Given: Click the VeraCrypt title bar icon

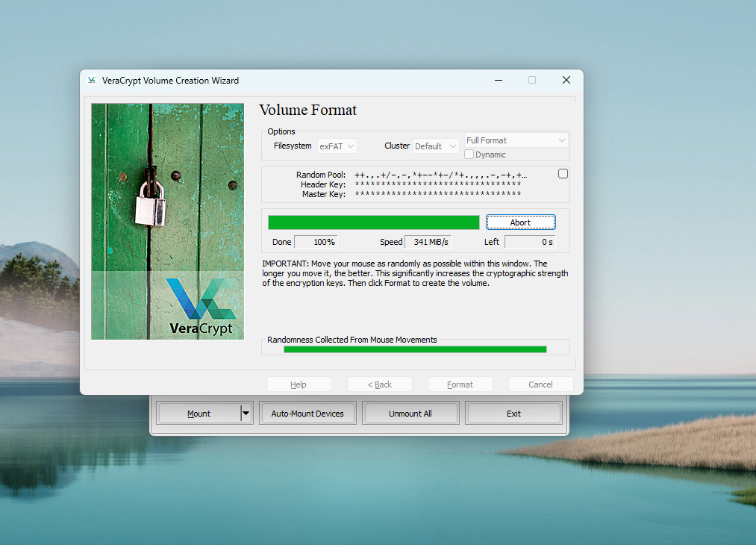Looking at the screenshot, I should [92, 80].
